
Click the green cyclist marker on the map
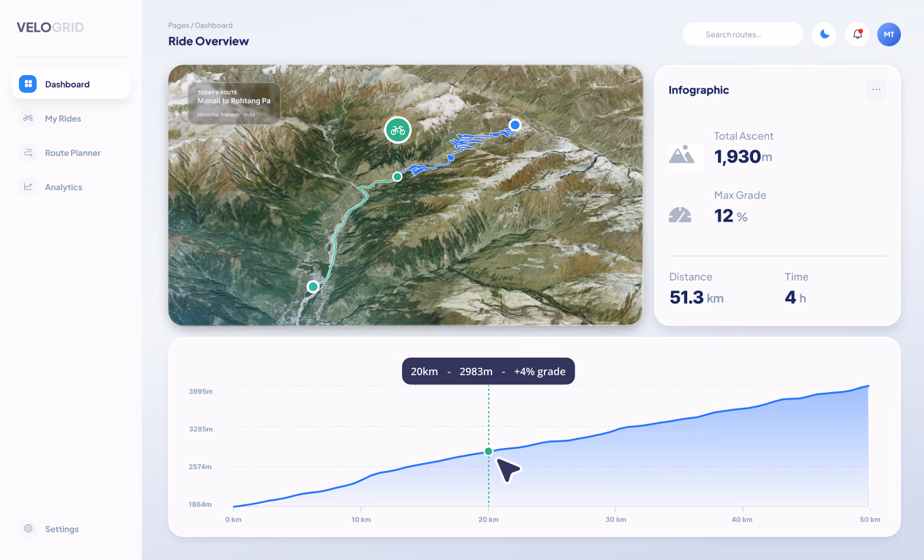click(x=398, y=130)
